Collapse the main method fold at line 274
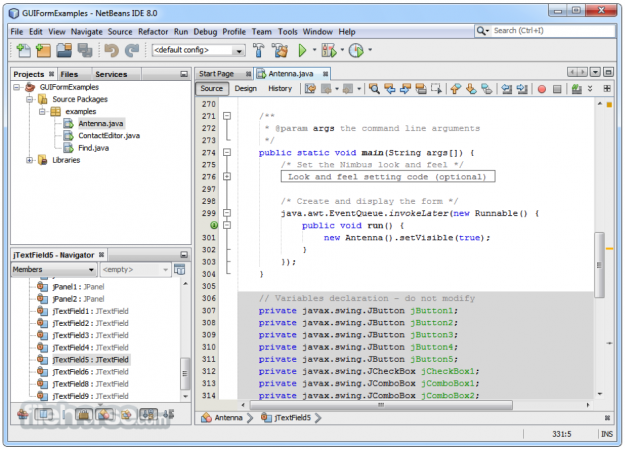Viewport: 625px width, 450px height. click(x=227, y=152)
